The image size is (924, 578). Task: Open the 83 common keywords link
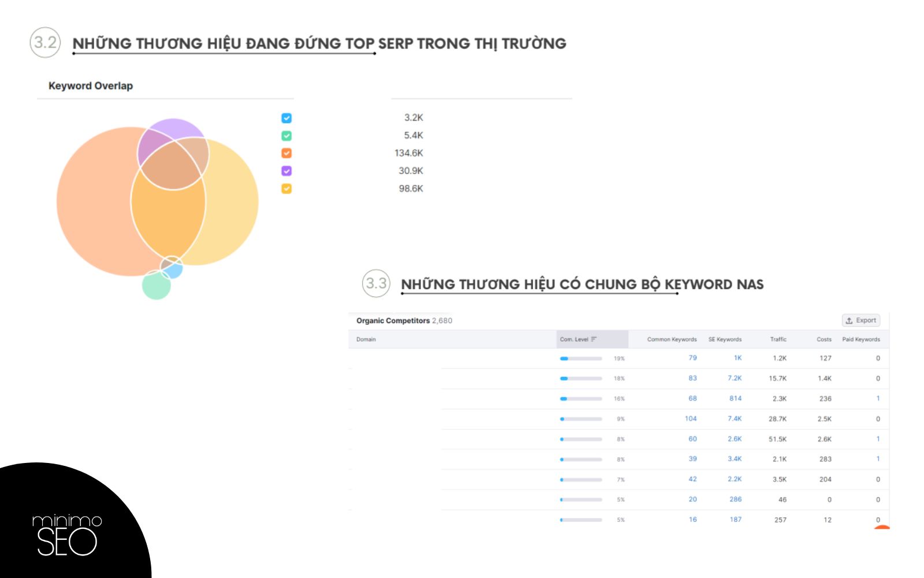[692, 378]
